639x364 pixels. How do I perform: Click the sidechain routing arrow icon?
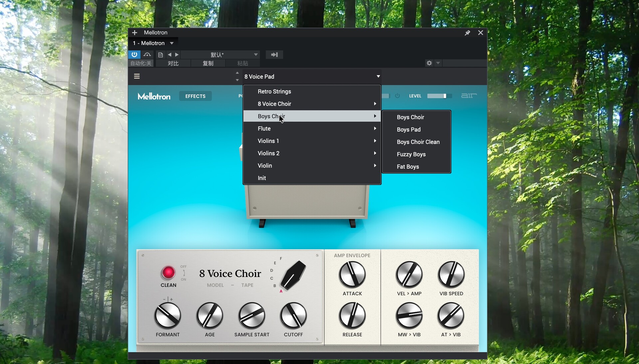[274, 55]
